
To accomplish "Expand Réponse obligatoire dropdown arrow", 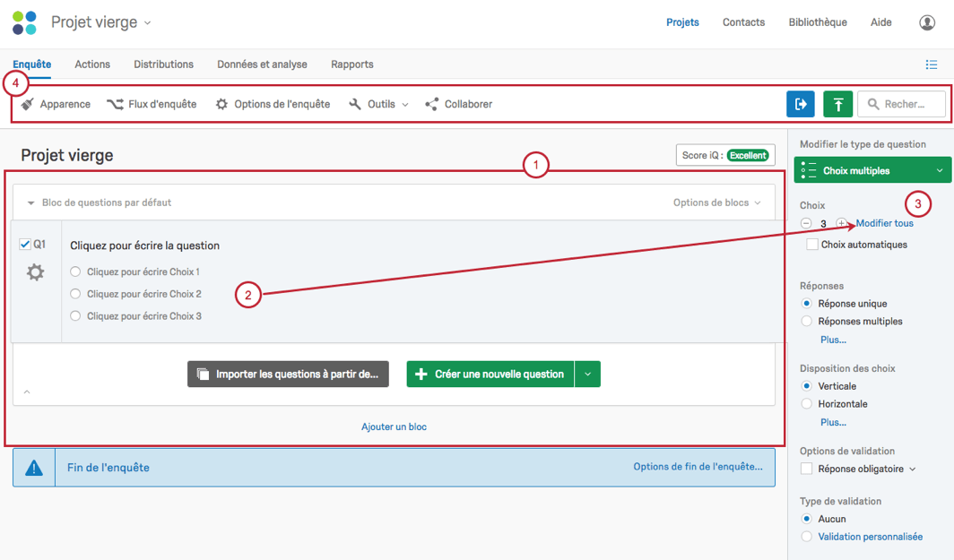I will pos(912,469).
